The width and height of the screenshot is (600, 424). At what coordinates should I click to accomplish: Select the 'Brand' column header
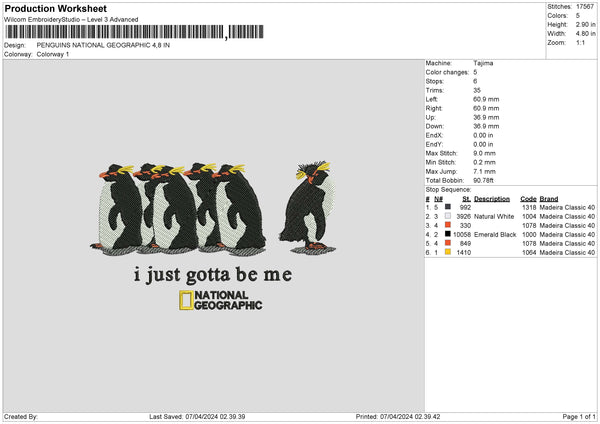tap(549, 199)
